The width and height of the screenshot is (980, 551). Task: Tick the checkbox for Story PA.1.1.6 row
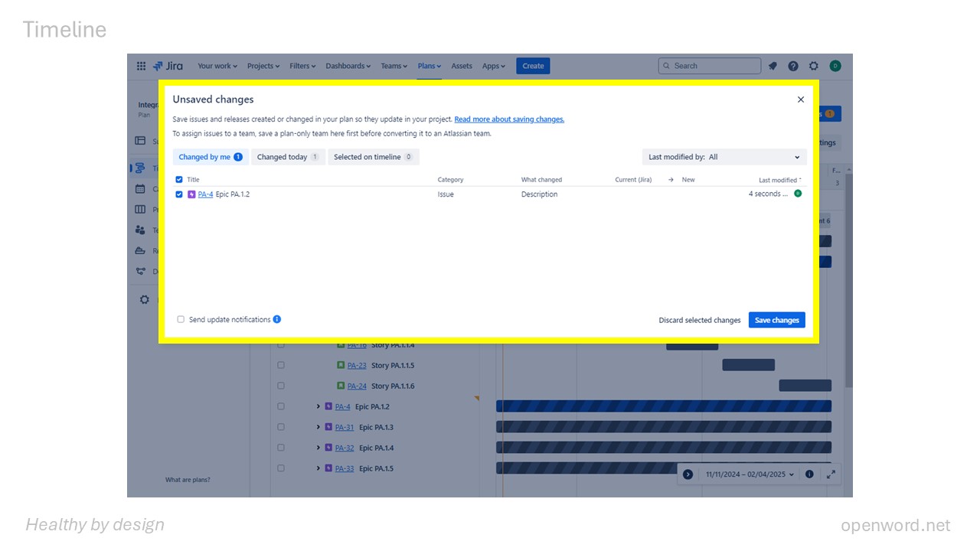(281, 386)
